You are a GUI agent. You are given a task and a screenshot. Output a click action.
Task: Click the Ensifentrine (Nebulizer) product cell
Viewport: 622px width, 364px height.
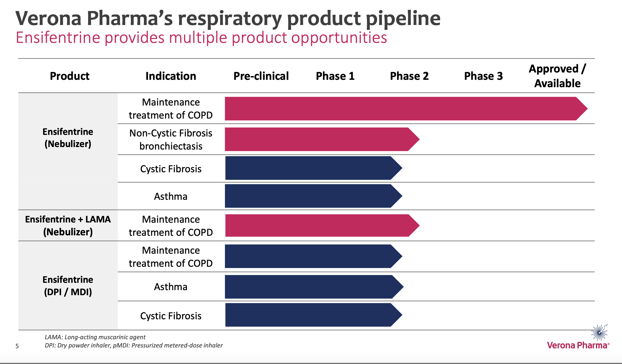pos(68,138)
